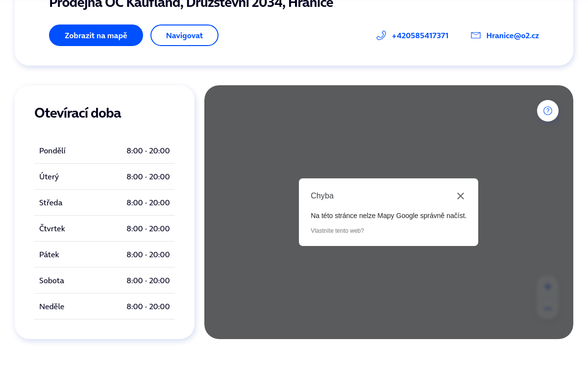The width and height of the screenshot is (588, 392).
Task: Click the Chyba dialog title
Action: [322, 196]
